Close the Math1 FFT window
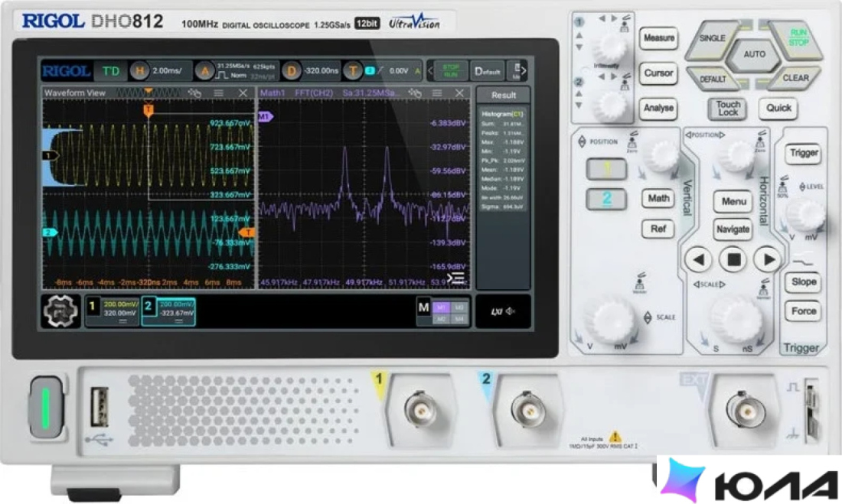Image resolution: width=842 pixels, height=504 pixels. pos(459,93)
